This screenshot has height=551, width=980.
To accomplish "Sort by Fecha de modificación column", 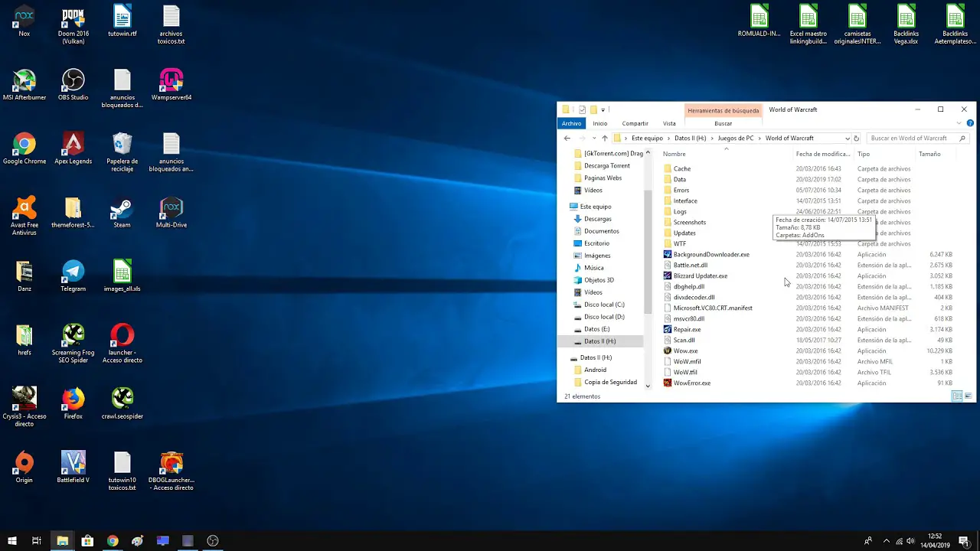I will click(x=823, y=154).
